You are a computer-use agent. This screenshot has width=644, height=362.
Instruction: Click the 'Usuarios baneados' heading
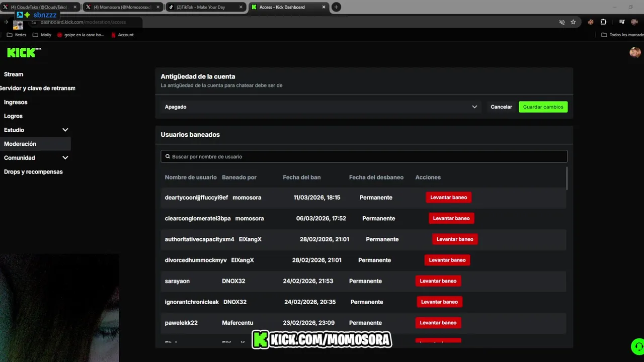click(x=190, y=135)
